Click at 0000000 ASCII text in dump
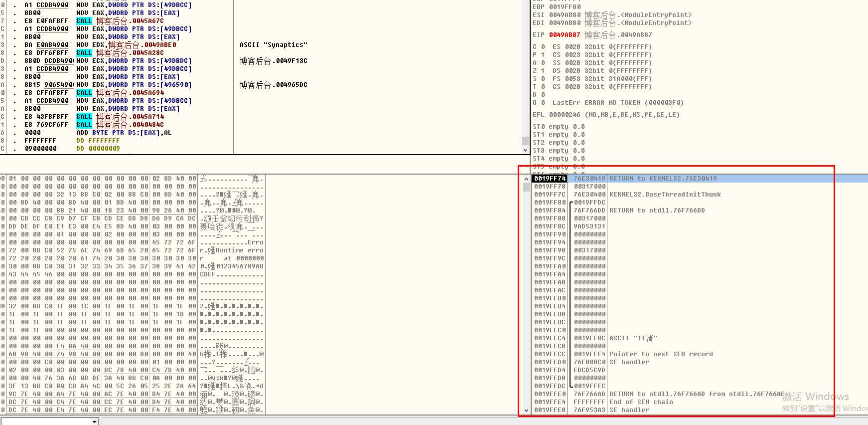The height and width of the screenshot is (425, 868). pos(244,258)
